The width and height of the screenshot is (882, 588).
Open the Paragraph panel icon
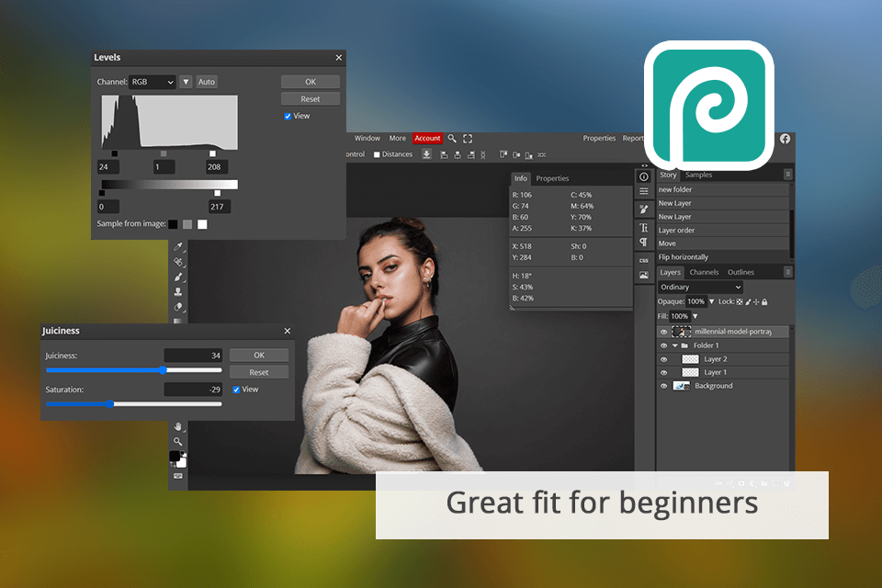point(644,242)
